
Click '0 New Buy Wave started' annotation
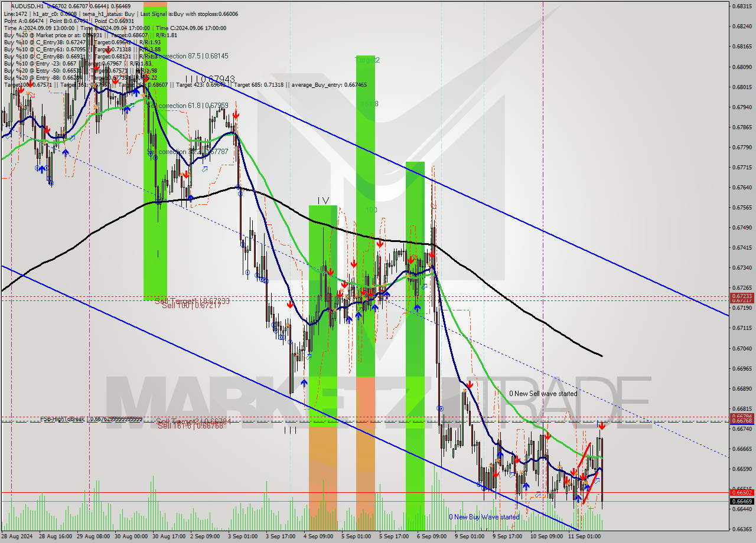pos(484,517)
